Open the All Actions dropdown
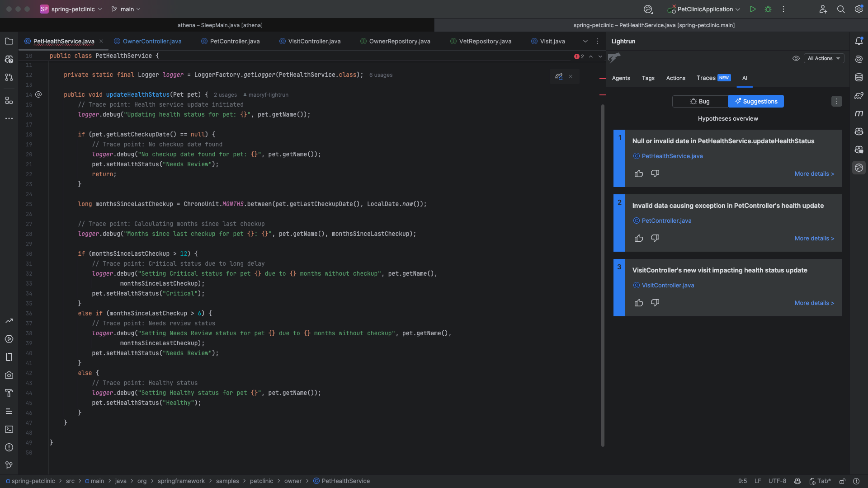This screenshot has height=488, width=868. coord(824,58)
